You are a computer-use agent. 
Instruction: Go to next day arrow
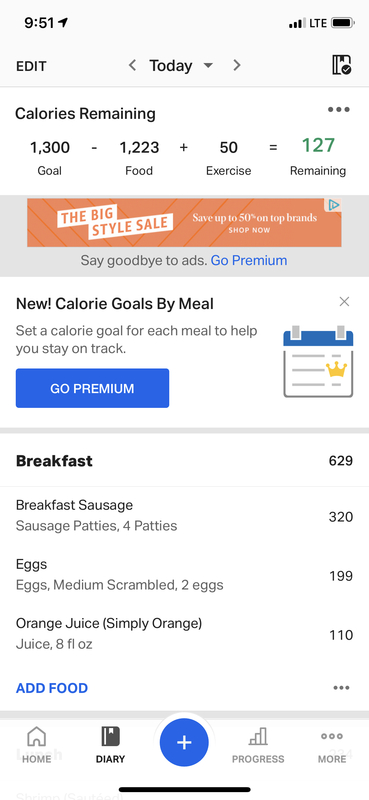pos(236,65)
